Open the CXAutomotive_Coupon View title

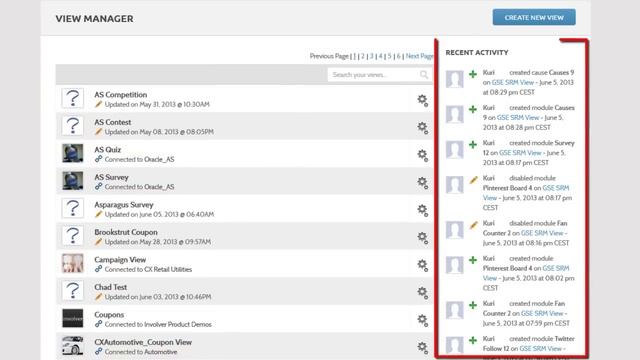[143, 342]
